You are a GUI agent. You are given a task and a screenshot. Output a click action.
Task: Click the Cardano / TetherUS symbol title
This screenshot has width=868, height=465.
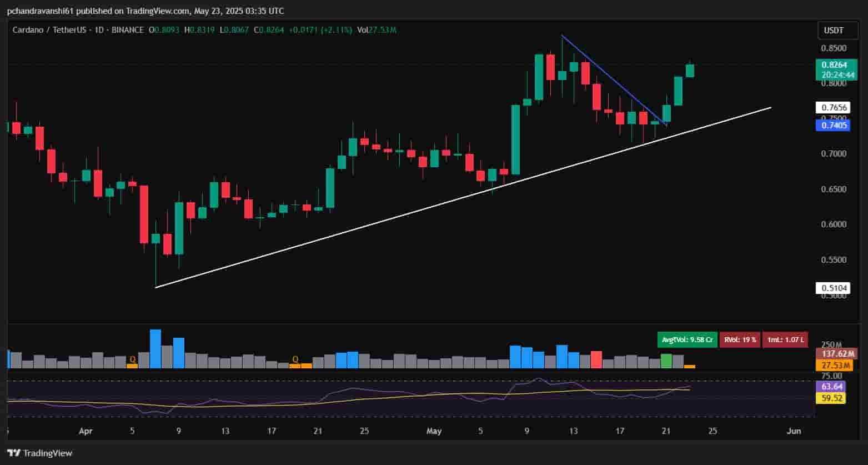click(49, 30)
